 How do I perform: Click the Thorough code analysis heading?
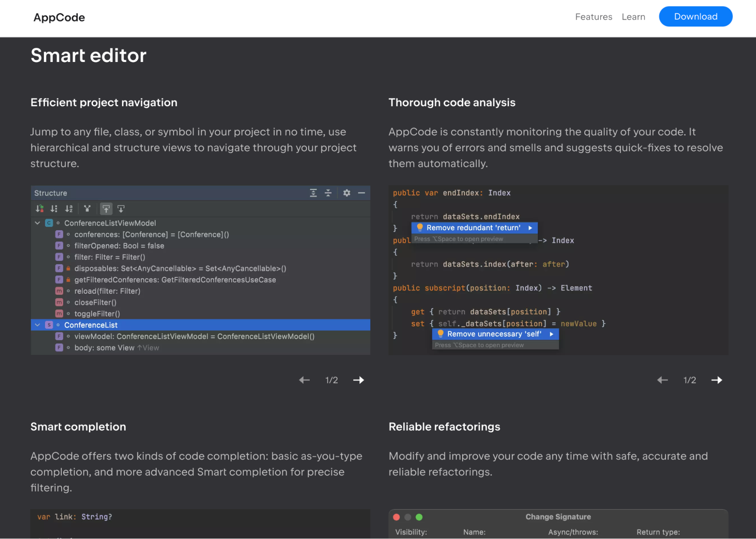(x=452, y=102)
